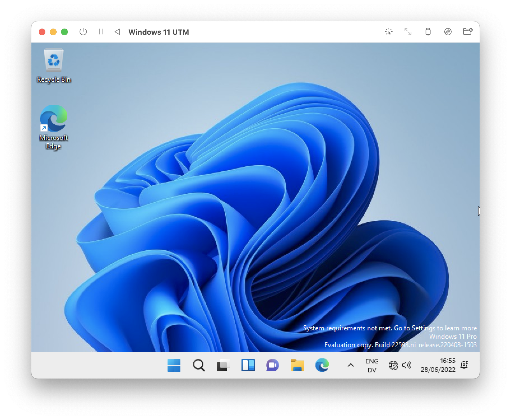Screen dimensions: 511x420
Task: Shut down the VM with the power button
Action: point(83,32)
